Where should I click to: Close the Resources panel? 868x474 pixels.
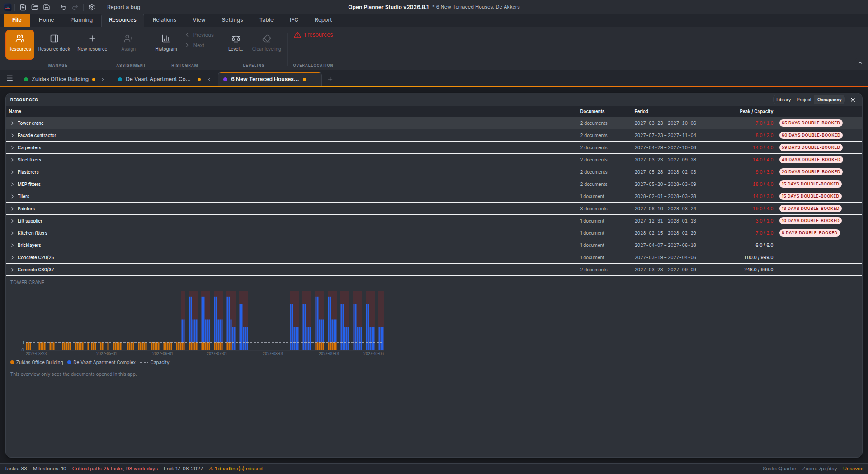tap(853, 100)
